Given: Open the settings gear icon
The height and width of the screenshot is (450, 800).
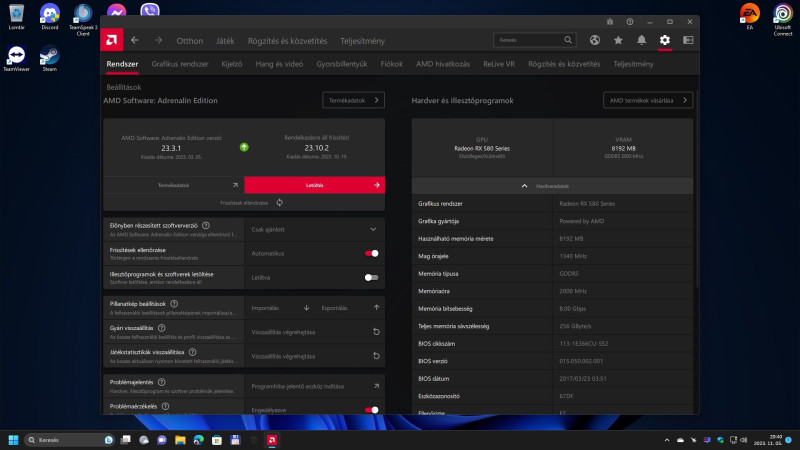Looking at the screenshot, I should point(664,40).
